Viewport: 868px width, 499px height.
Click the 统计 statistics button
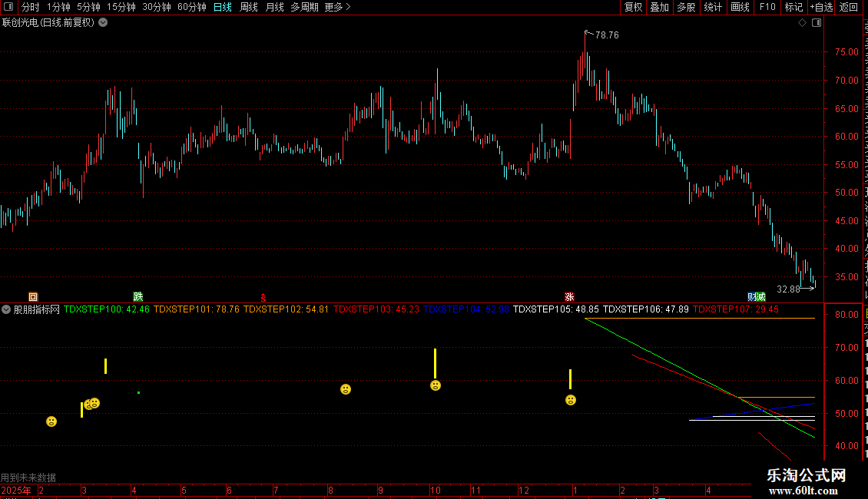coord(712,7)
